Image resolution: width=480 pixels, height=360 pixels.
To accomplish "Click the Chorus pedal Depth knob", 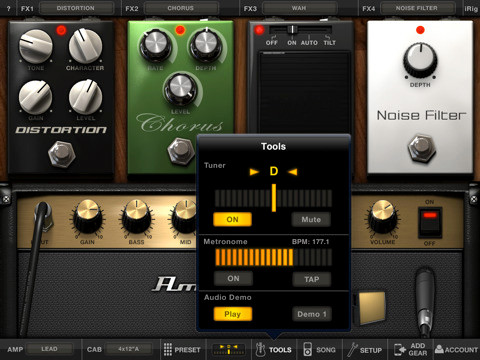I will [206, 45].
